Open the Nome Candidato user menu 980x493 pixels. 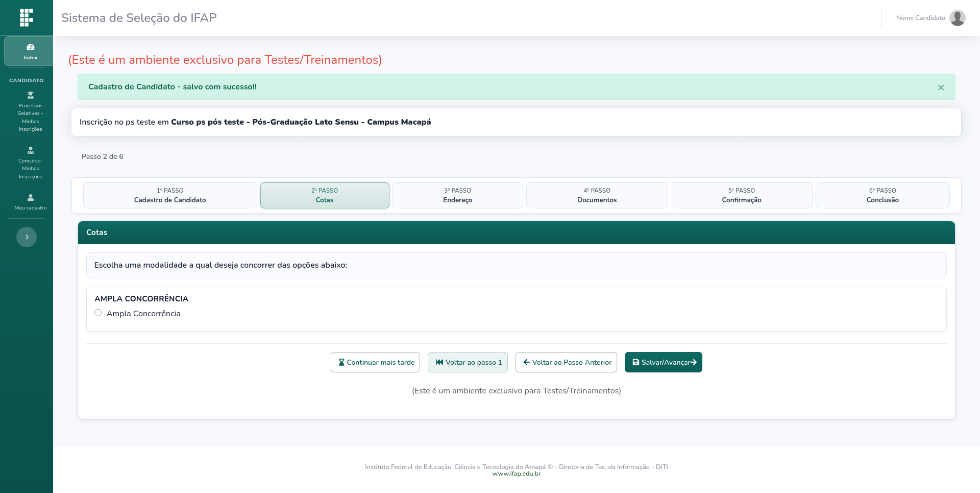point(930,18)
